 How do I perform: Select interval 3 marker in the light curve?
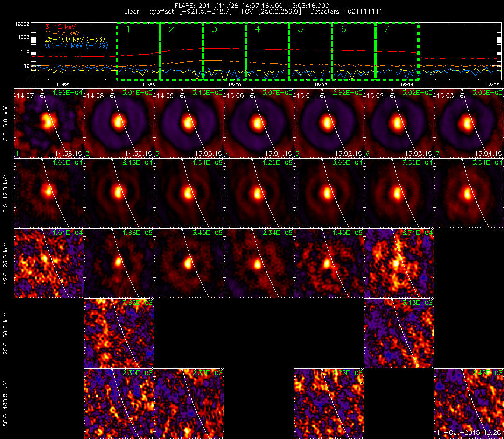214,29
